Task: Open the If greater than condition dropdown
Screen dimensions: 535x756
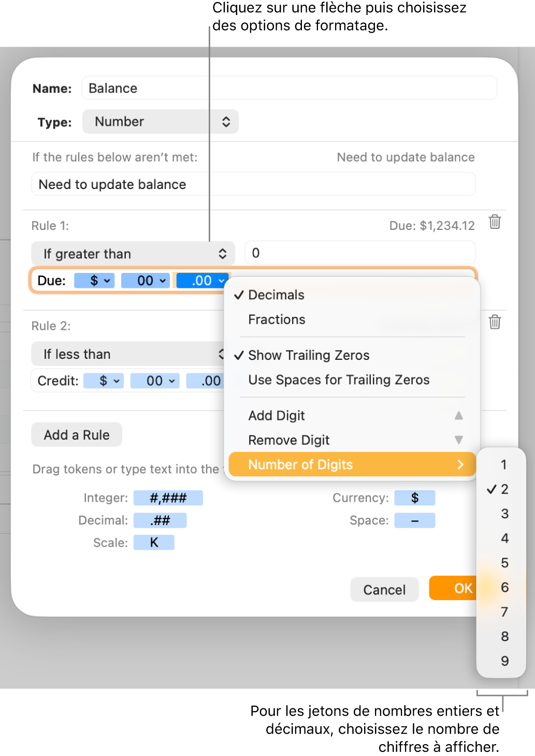Action: click(x=133, y=254)
